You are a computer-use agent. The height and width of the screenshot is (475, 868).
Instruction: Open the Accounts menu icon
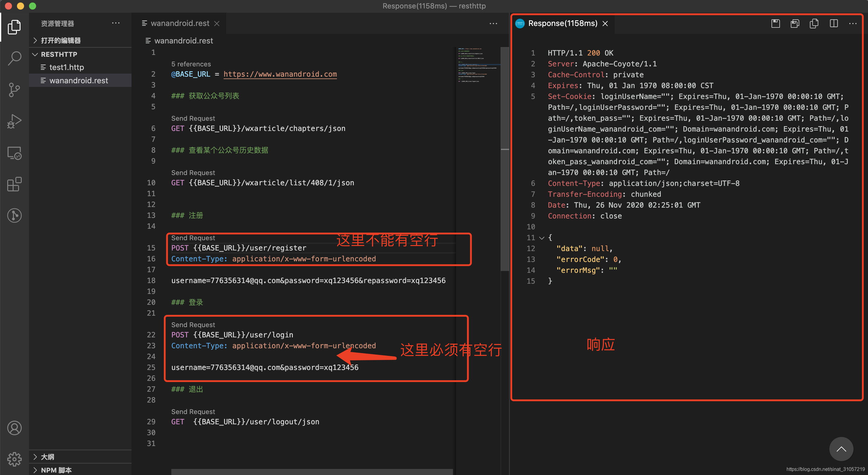coord(14,428)
